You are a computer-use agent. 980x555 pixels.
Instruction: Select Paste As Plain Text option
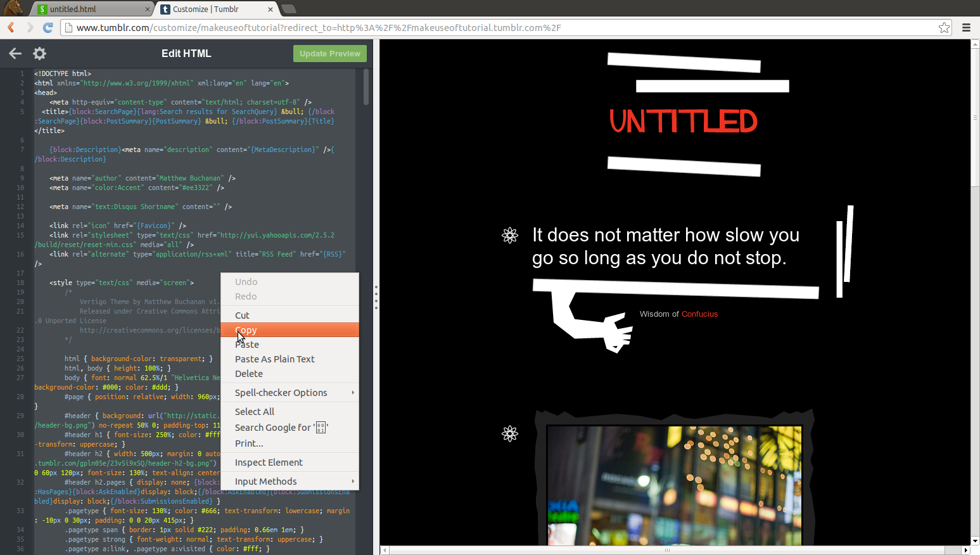[x=274, y=359]
